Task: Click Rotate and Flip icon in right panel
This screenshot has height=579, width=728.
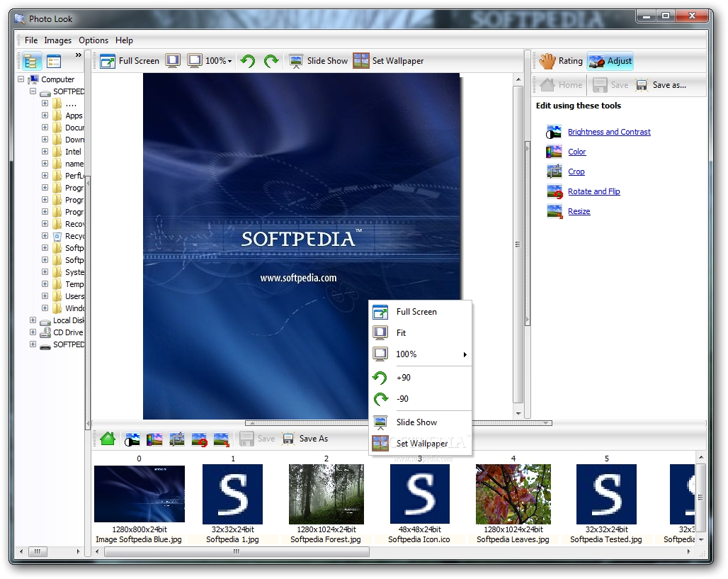Action: [x=554, y=191]
